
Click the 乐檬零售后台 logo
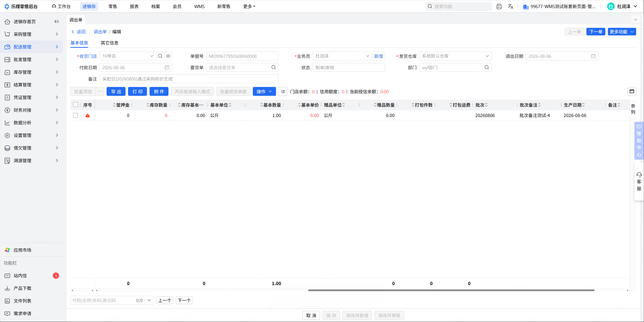[x=21, y=6]
